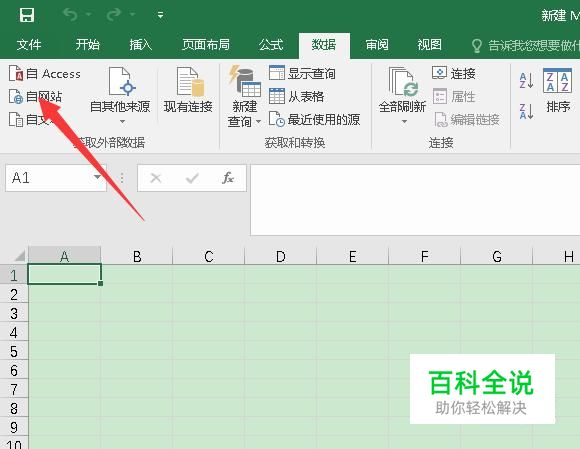Image resolution: width=580 pixels, height=449 pixels.
Task: Select column A header
Action: click(64, 256)
